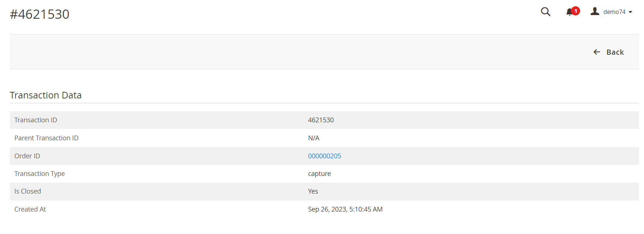Click the N/A parent transaction value
This screenshot has height=234, width=644.
(314, 138)
